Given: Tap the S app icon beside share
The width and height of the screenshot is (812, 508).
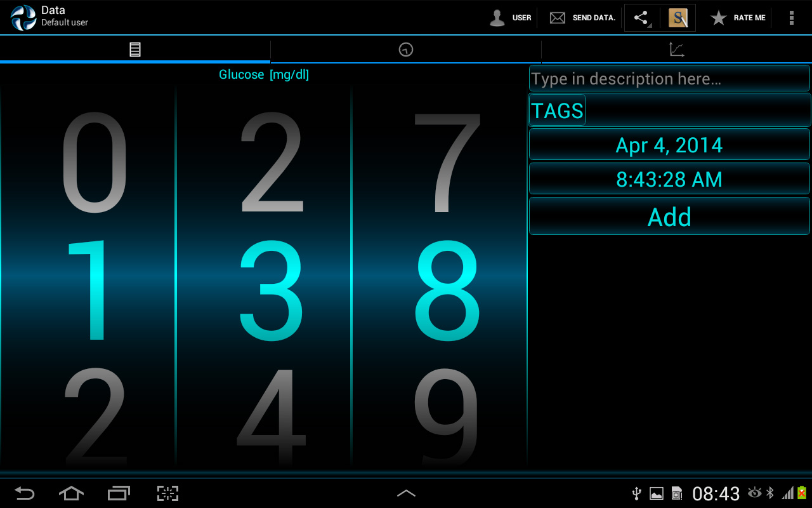Looking at the screenshot, I should tap(678, 18).
